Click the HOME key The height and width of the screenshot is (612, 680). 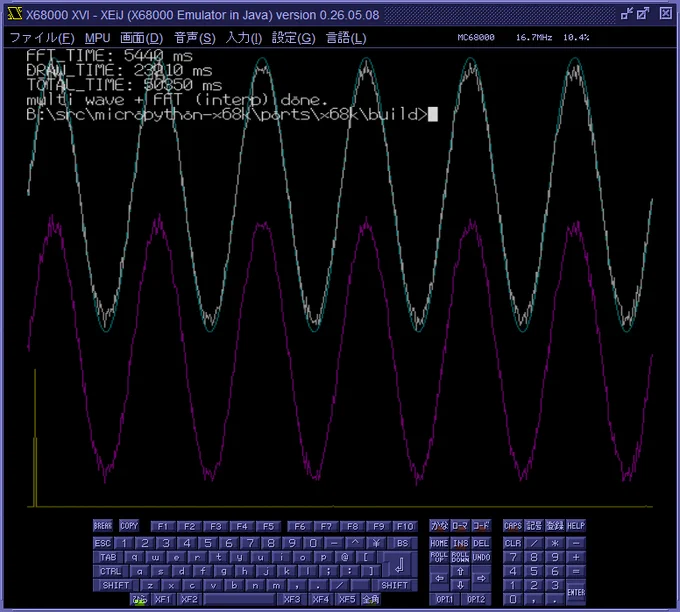[439, 543]
